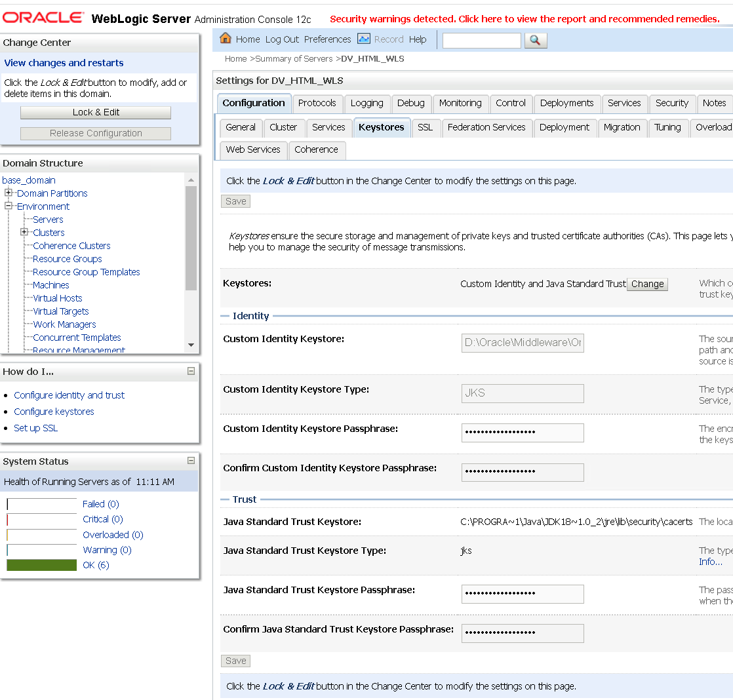Open the Deployments tab
Viewport: 733px width, 700px height.
pyautogui.click(x=566, y=104)
